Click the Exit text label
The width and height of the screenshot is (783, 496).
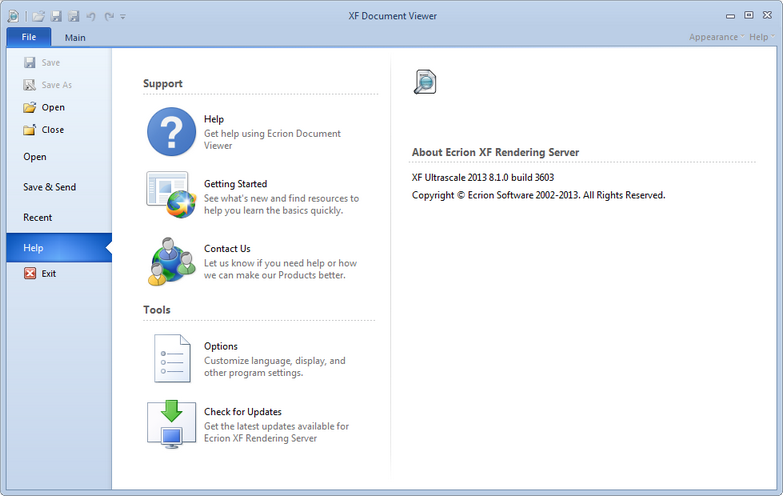(48, 273)
